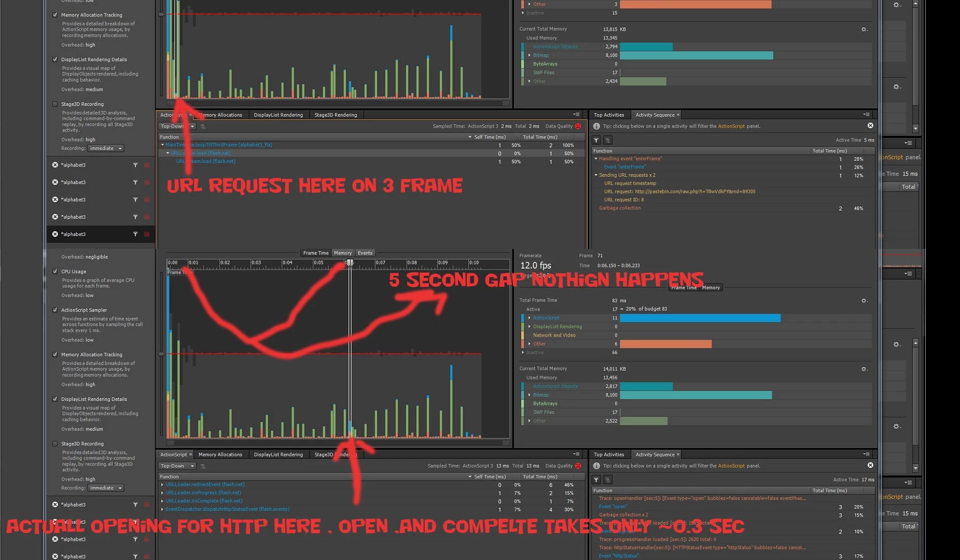
Task: Click the pastebin.com URL request entry
Action: (679, 191)
